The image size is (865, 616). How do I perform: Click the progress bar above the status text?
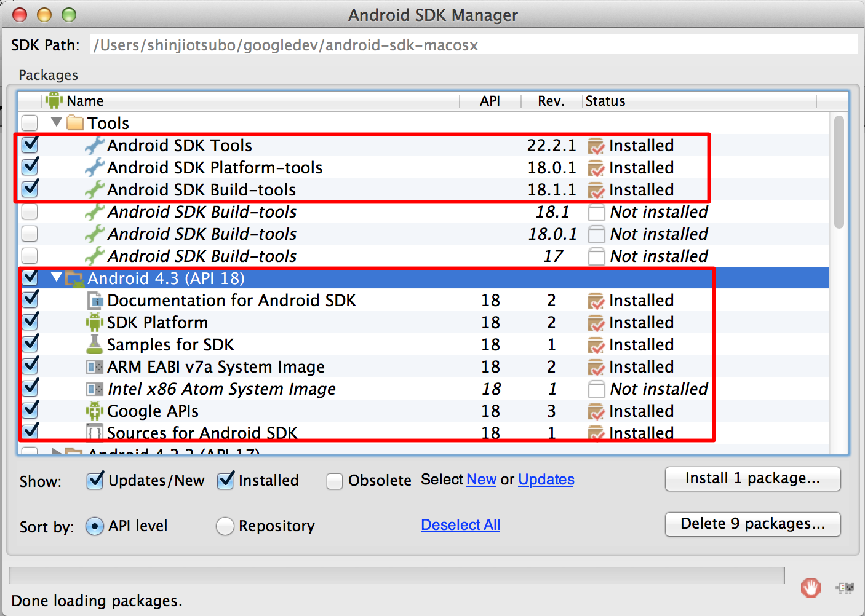397,575
